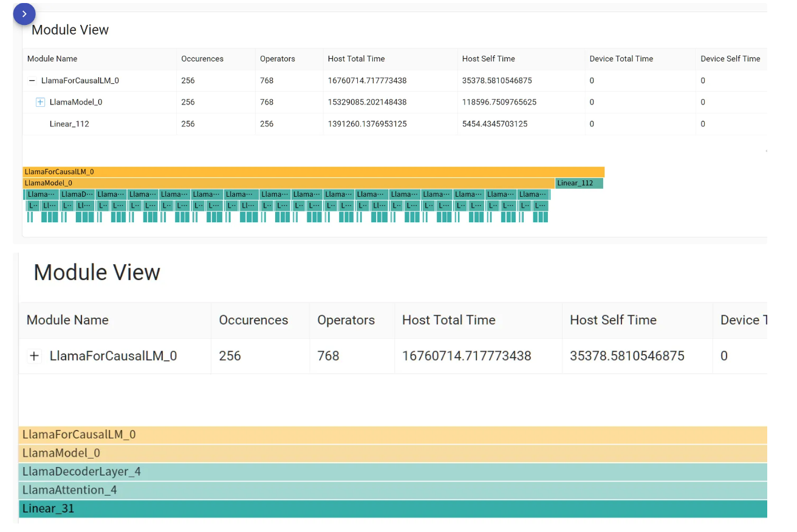Viewport: 797px width, 532px height.
Task: Select the Linear_112 table row name
Action: [69, 124]
